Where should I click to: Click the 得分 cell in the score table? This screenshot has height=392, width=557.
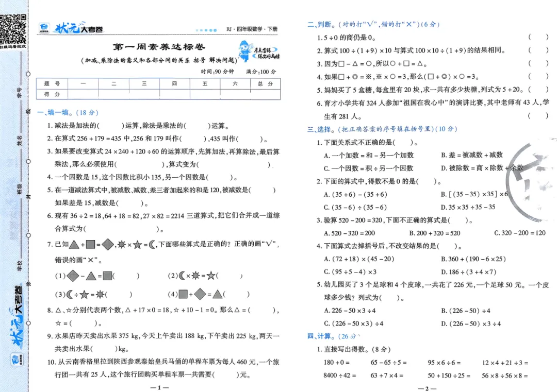52,94
